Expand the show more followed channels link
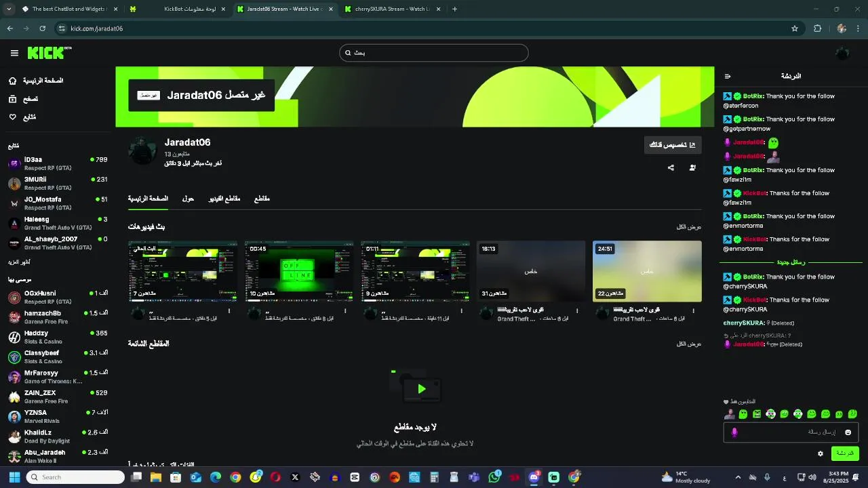This screenshot has width=868, height=488. (19, 262)
